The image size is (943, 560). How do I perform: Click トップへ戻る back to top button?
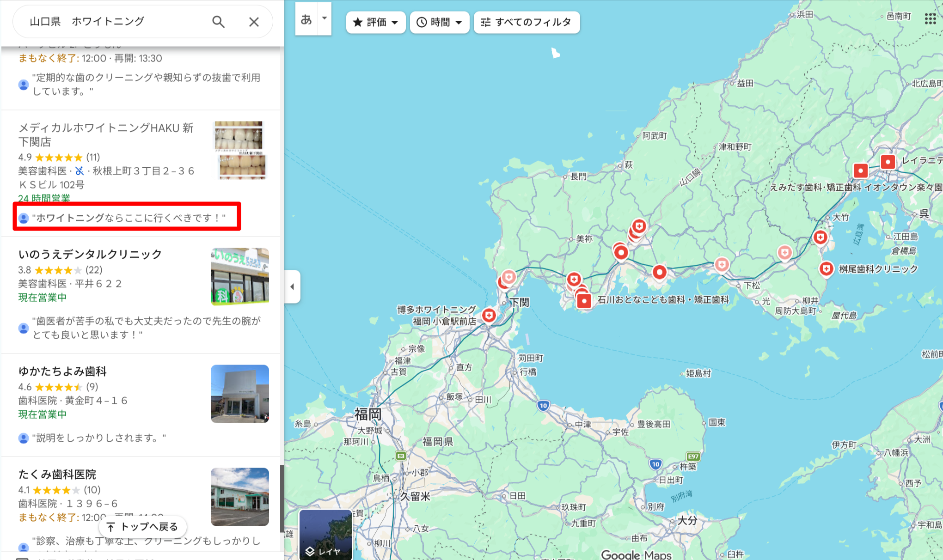[x=143, y=527]
